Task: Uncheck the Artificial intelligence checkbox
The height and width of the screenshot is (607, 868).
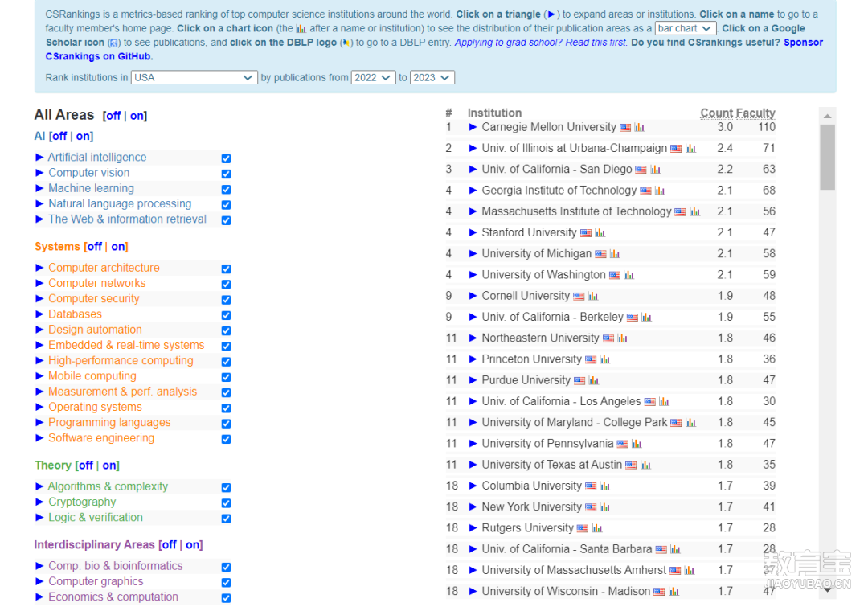Action: point(226,158)
